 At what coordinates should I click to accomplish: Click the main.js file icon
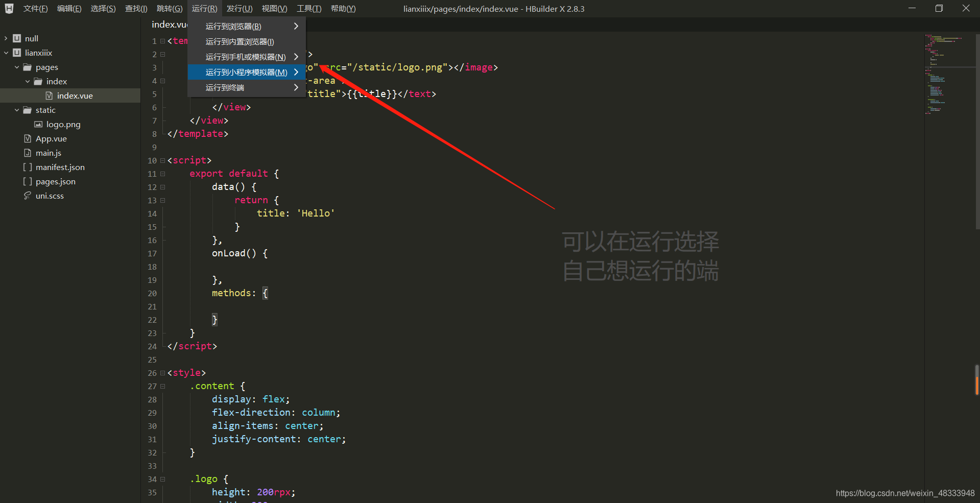coord(28,153)
